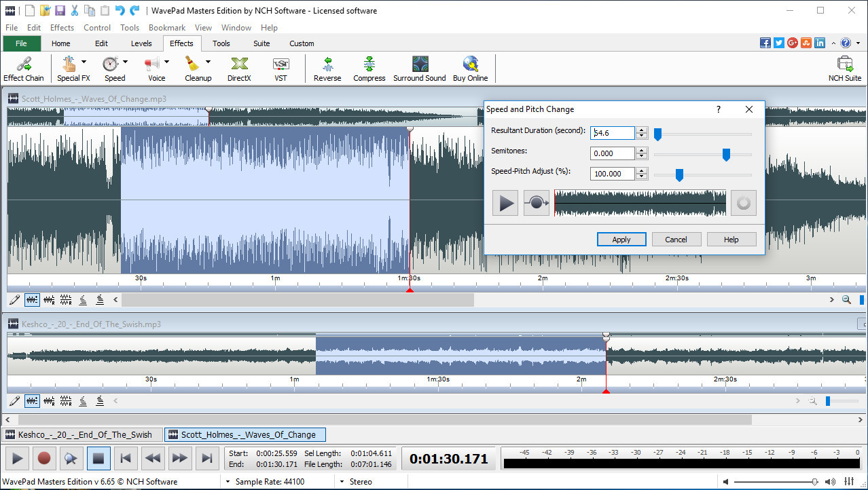Click the zoom magnifier in Scott Holmes track

coord(846,299)
